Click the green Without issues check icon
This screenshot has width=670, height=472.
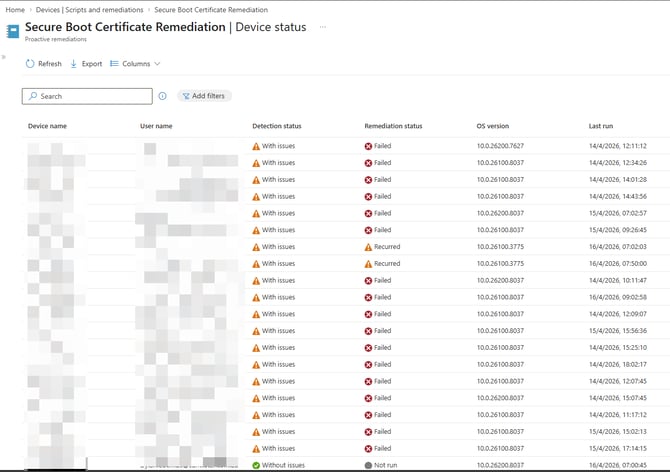[x=256, y=465]
